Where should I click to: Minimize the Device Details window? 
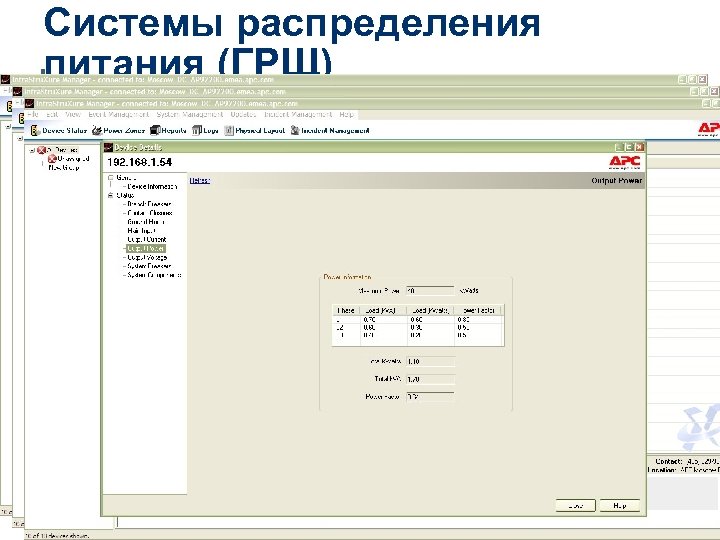619,147
